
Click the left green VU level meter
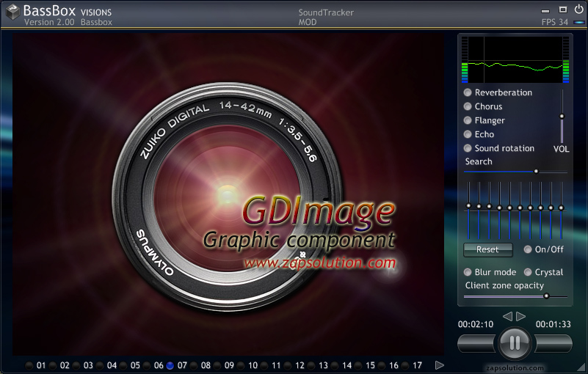pyautogui.click(x=465, y=59)
